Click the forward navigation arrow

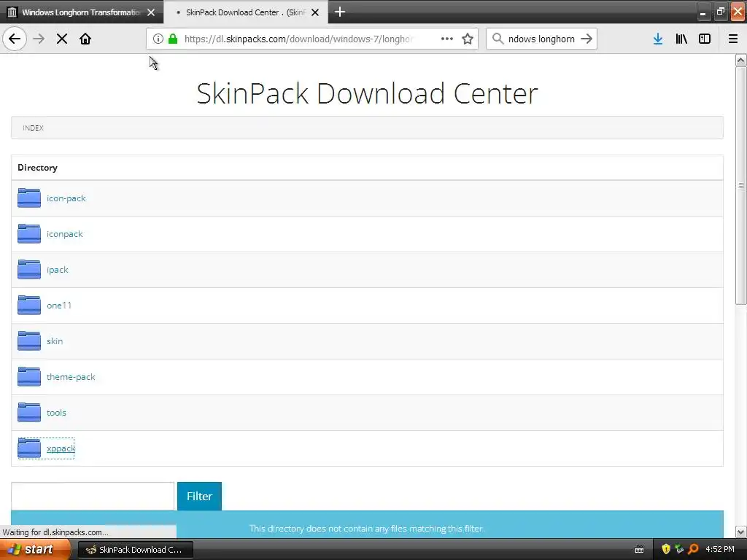pyautogui.click(x=39, y=39)
